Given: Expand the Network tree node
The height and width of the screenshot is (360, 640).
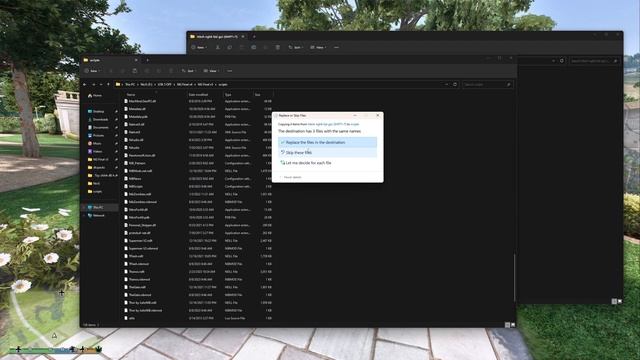Looking at the screenshot, I should (84, 216).
